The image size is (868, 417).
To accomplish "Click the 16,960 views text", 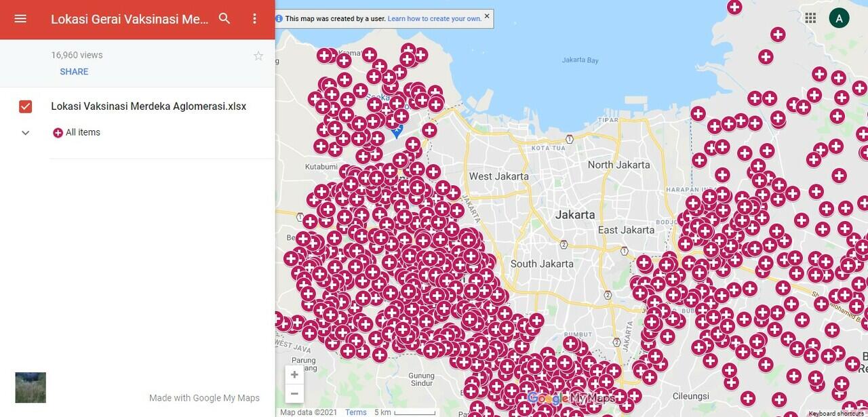I will coord(77,55).
